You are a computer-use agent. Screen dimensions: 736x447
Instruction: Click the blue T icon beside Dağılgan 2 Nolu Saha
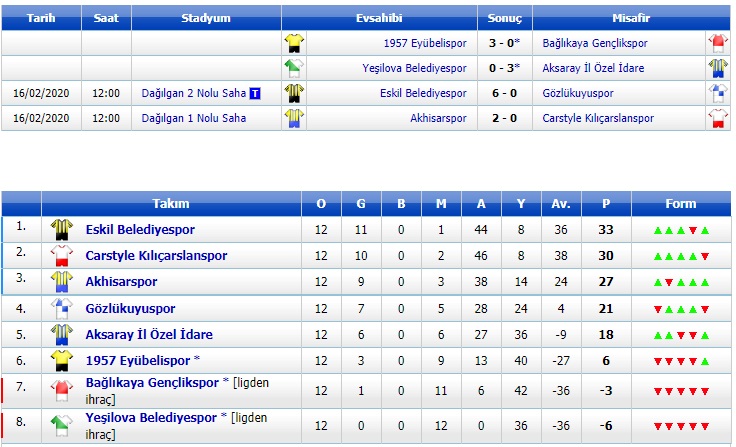click(x=254, y=93)
